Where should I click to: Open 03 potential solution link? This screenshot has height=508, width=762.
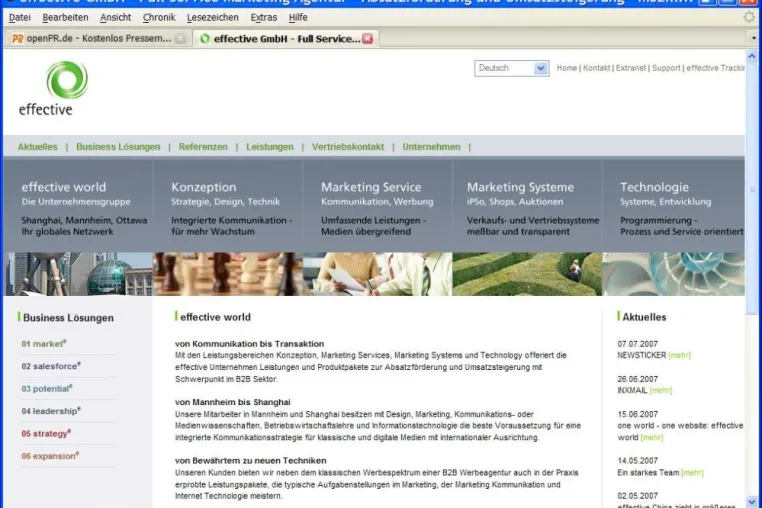point(47,388)
